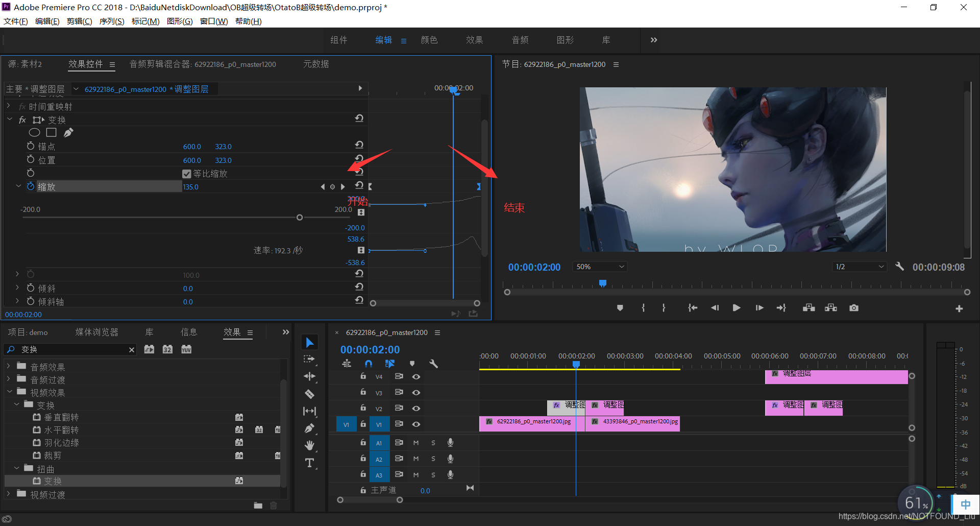Click the Extract button in program monitor
Screen dimensions: 980x526
(x=831, y=308)
